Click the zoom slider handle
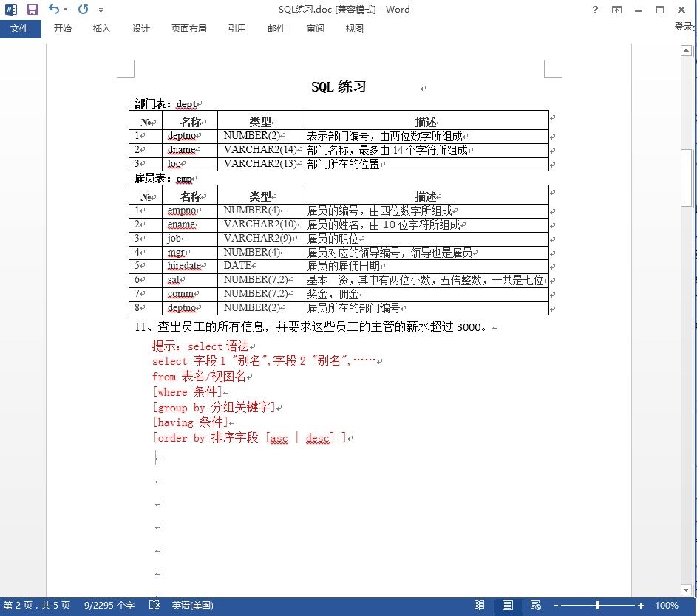 (x=598, y=606)
